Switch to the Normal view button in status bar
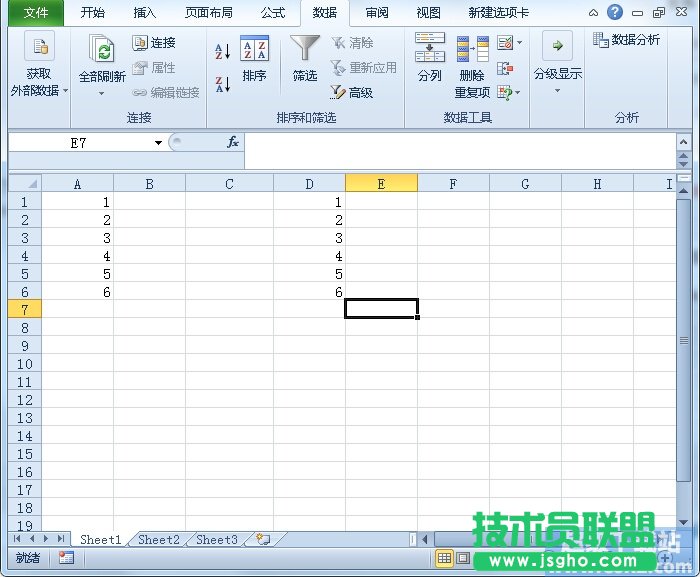This screenshot has width=700, height=577. tap(445, 558)
